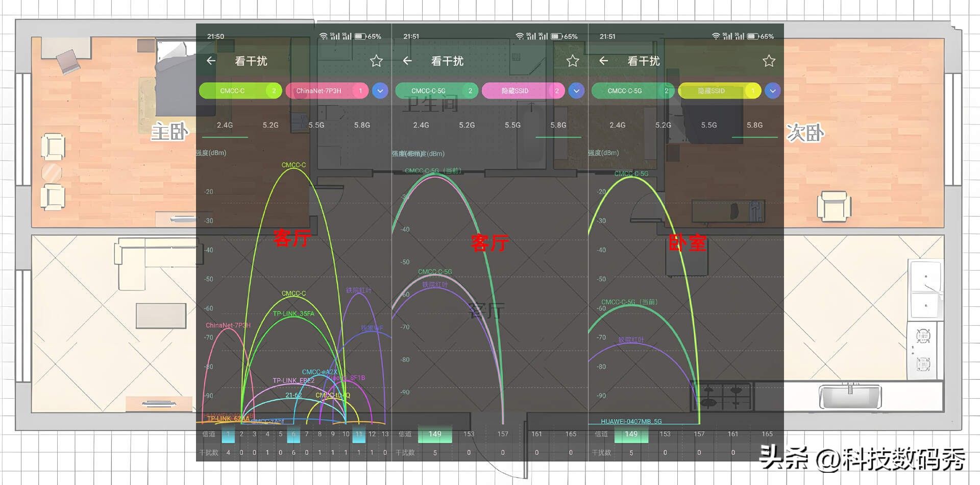The height and width of the screenshot is (485, 980).
Task: Switch to 5.5G tab in the middle screen
Action: 512,125
